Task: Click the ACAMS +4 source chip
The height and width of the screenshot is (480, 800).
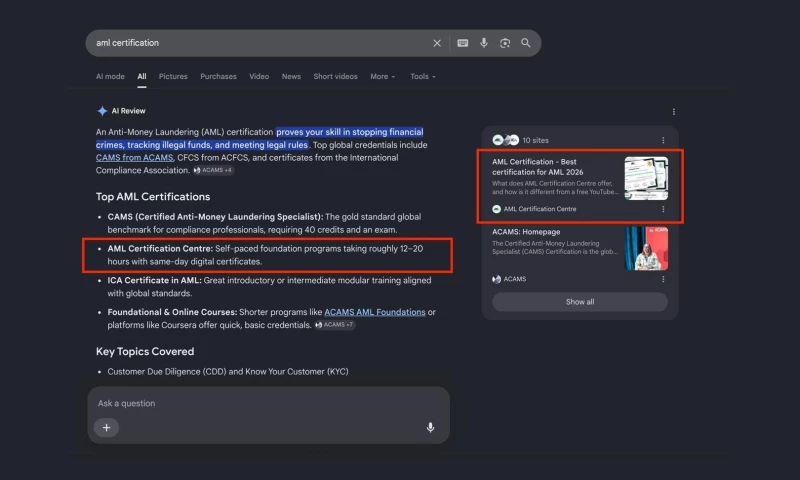Action: (213, 170)
